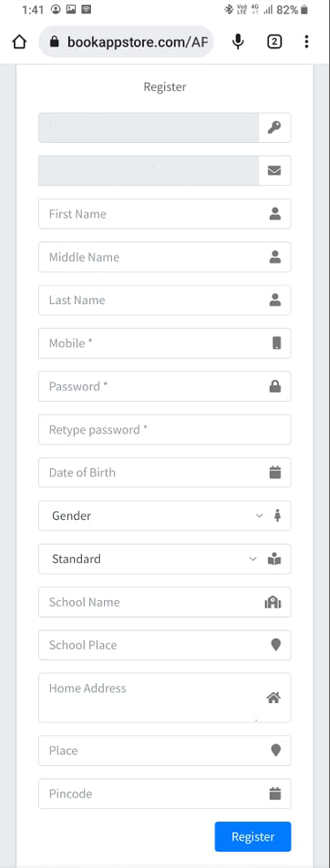
Task: Click the key icon beside first greyed field
Action: click(x=274, y=128)
